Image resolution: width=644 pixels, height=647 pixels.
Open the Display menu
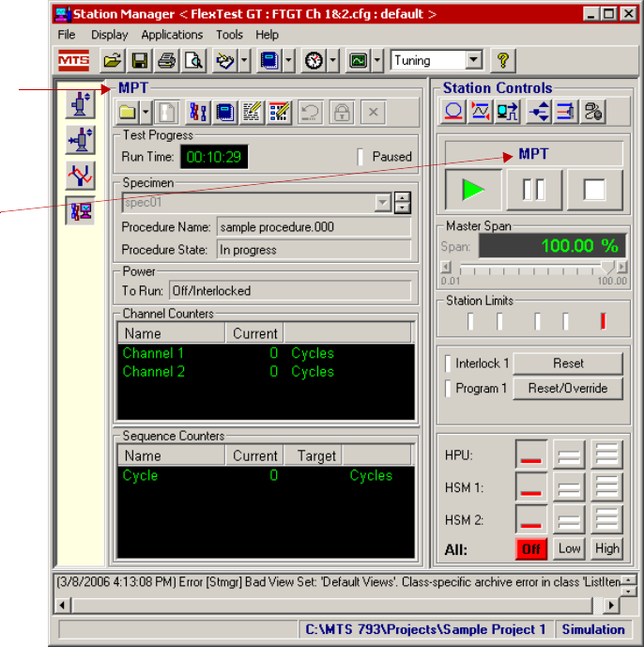[x=109, y=35]
